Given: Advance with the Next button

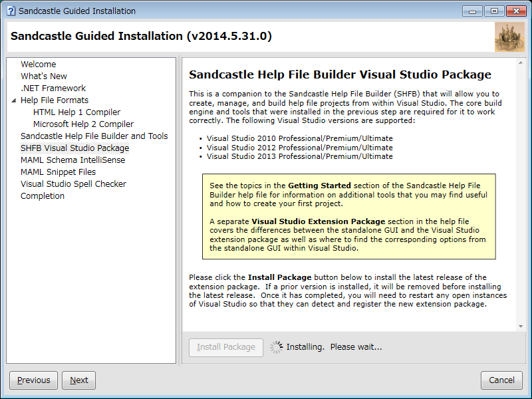Looking at the screenshot, I should click(x=78, y=380).
